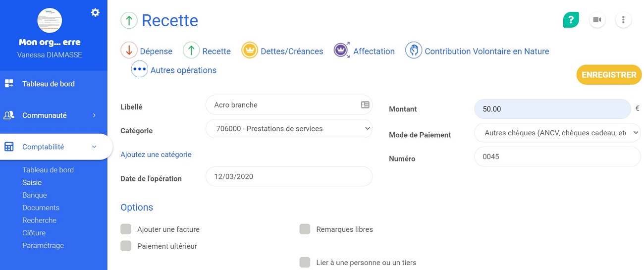The image size is (644, 270).
Task: Open the Contribution Volontaire en Nature icon
Action: point(413,51)
